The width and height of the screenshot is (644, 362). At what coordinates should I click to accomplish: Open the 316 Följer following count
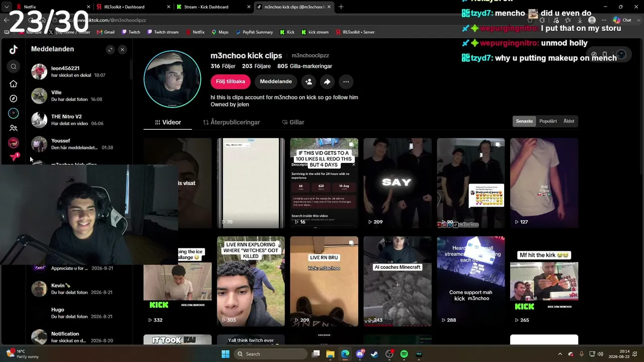223,66
